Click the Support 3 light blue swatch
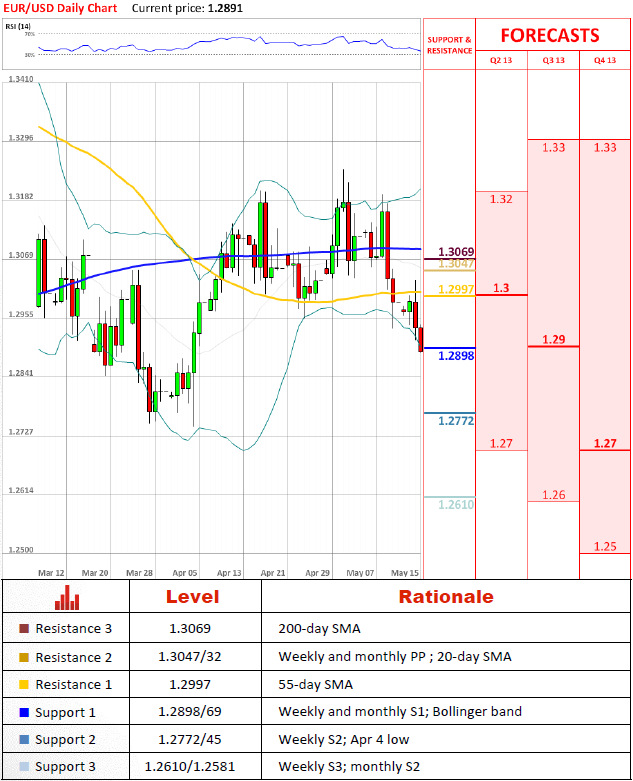 (x=24, y=766)
